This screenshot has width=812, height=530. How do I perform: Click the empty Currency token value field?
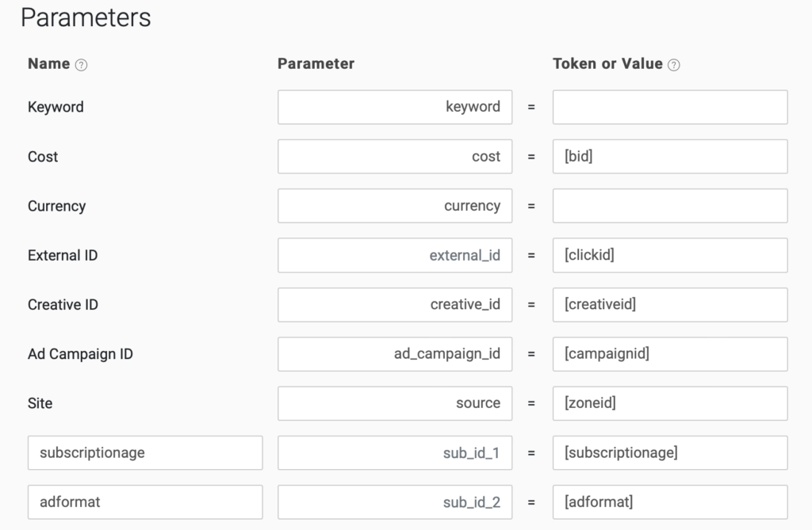[x=669, y=206]
